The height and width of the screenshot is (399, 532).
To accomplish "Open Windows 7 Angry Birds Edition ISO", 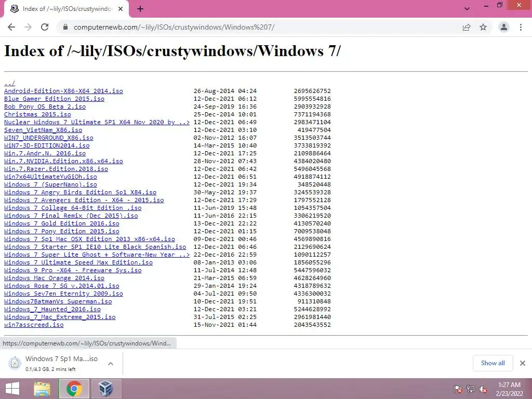I will pyautogui.click(x=80, y=192).
